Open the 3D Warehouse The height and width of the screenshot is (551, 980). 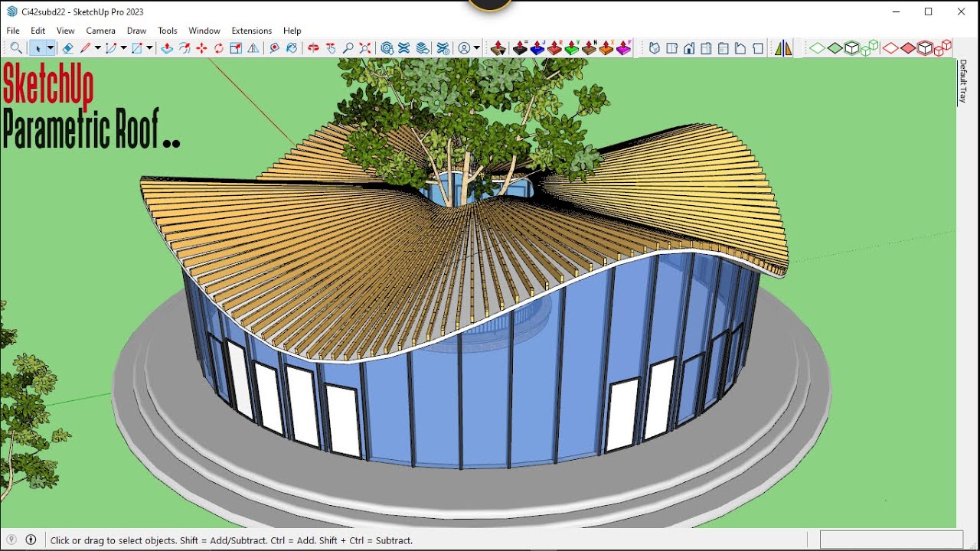pos(387,48)
